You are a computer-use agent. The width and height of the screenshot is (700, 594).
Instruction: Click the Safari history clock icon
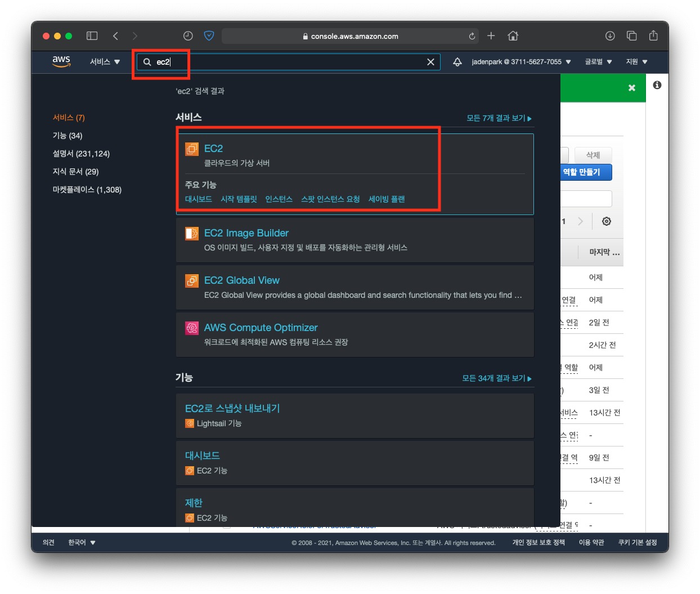coord(188,36)
